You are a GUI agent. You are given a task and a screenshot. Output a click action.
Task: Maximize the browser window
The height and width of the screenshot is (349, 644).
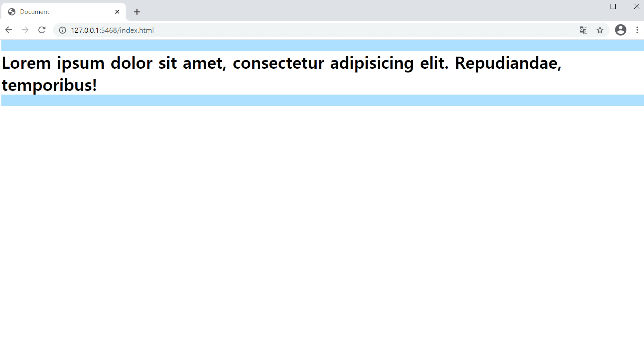click(613, 6)
